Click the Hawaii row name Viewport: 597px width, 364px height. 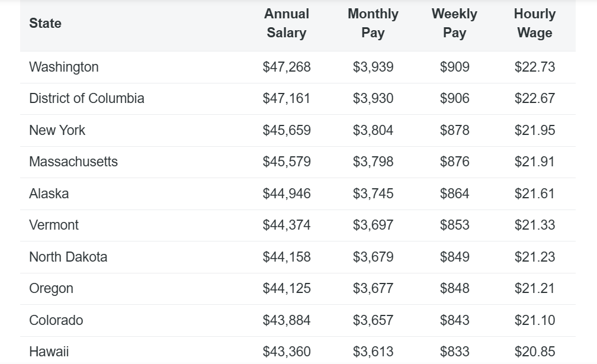click(49, 352)
